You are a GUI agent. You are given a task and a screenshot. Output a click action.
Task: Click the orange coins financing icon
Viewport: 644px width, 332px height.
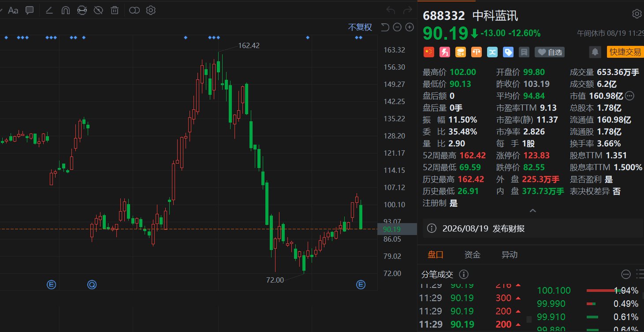(x=460, y=52)
